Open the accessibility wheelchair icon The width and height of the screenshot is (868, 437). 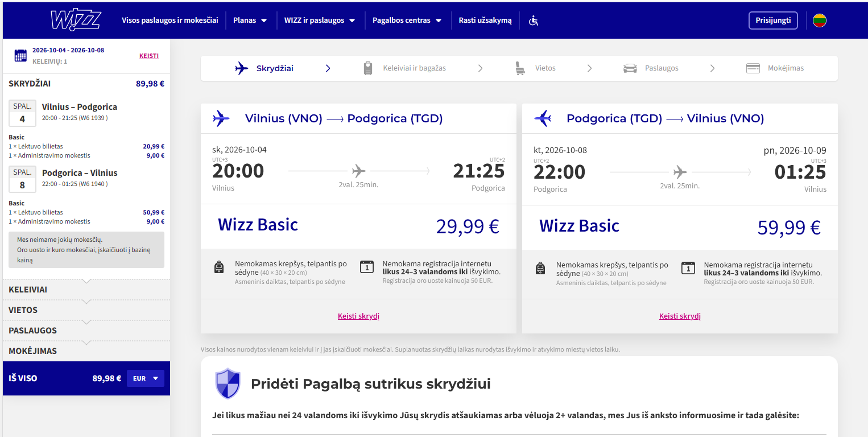coord(534,20)
